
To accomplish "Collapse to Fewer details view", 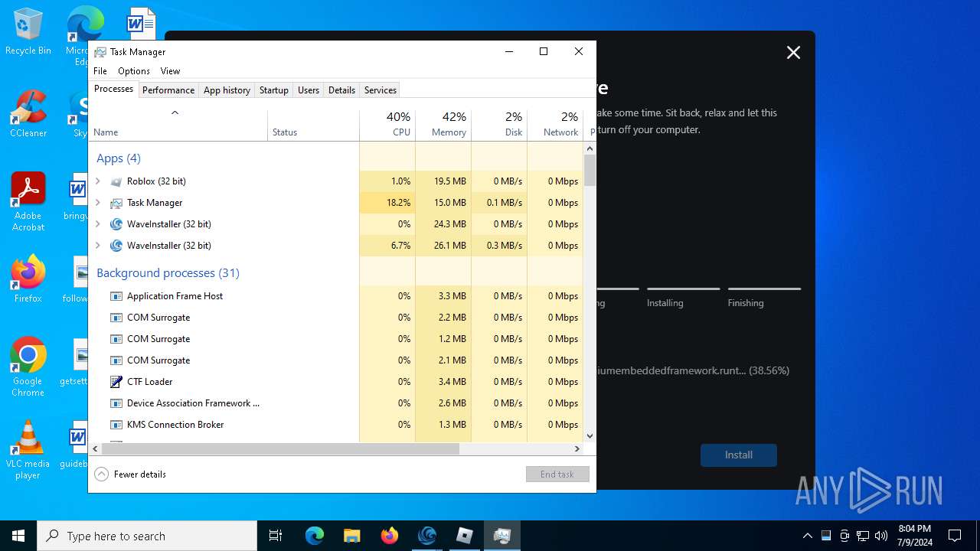I will pyautogui.click(x=130, y=474).
